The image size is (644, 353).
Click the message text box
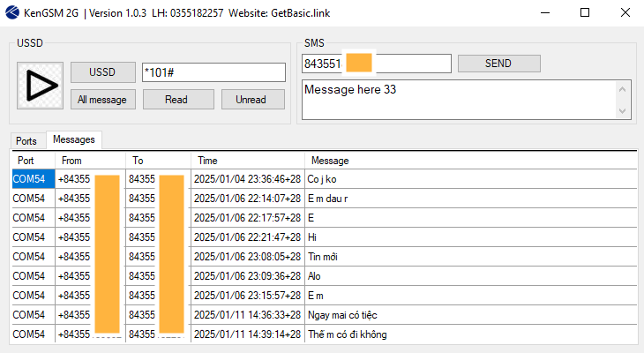point(456,99)
